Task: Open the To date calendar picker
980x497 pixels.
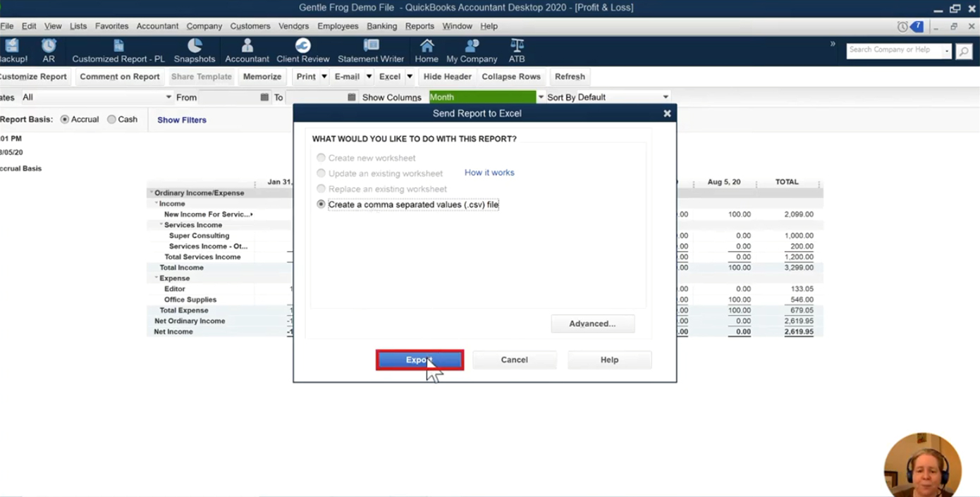Action: (x=352, y=97)
